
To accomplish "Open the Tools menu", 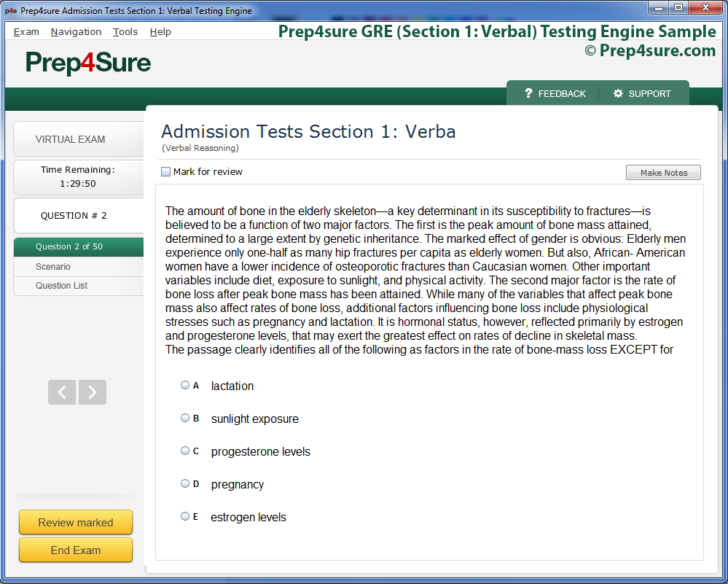I will pos(125,32).
